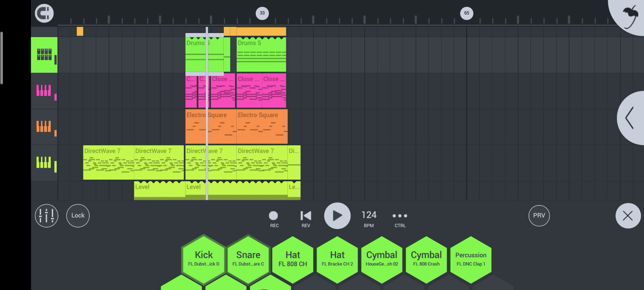Toggle the PRV preview button
Image resolution: width=644 pixels, height=290 pixels.
[x=539, y=215]
